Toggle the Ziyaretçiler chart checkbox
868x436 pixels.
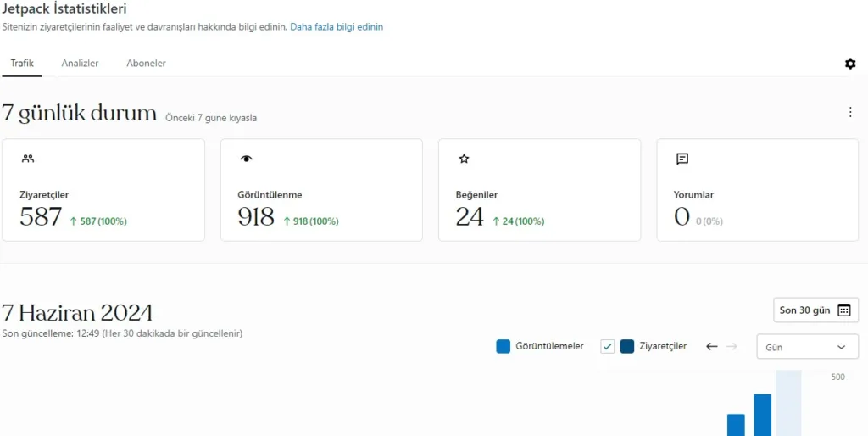(x=607, y=346)
